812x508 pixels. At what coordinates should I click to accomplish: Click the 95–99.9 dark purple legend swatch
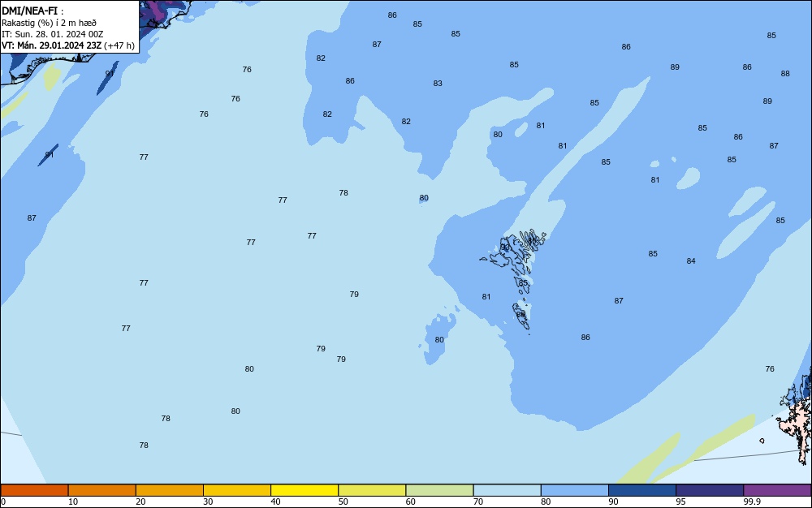coord(710,490)
